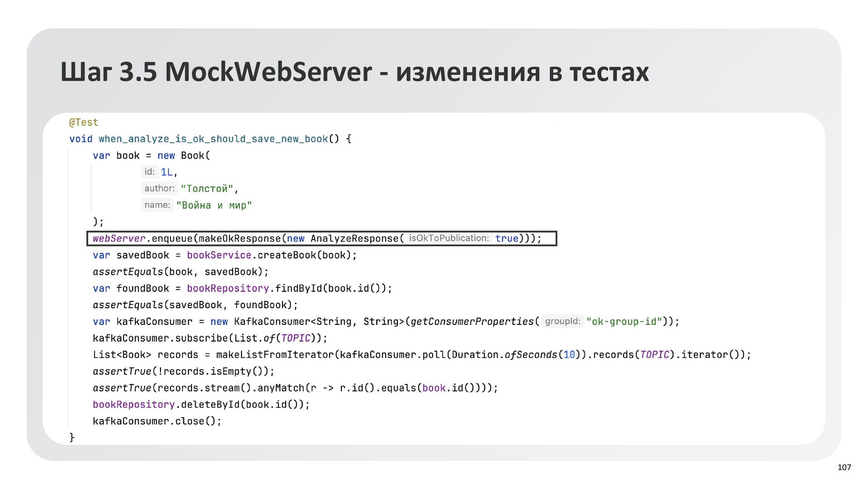This screenshot has height=489, width=868.
Task: Click the slide title about MockWebServer
Action: [354, 71]
